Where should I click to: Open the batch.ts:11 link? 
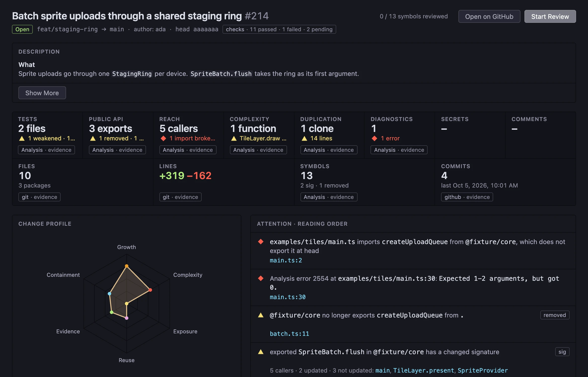pyautogui.click(x=290, y=334)
